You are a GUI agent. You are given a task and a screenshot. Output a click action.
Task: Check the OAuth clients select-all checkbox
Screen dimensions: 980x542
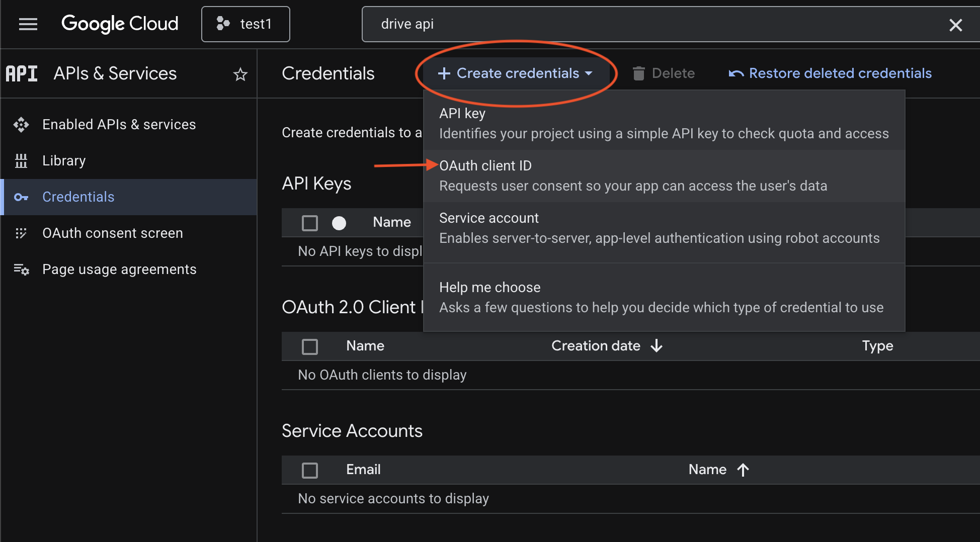[x=310, y=346]
